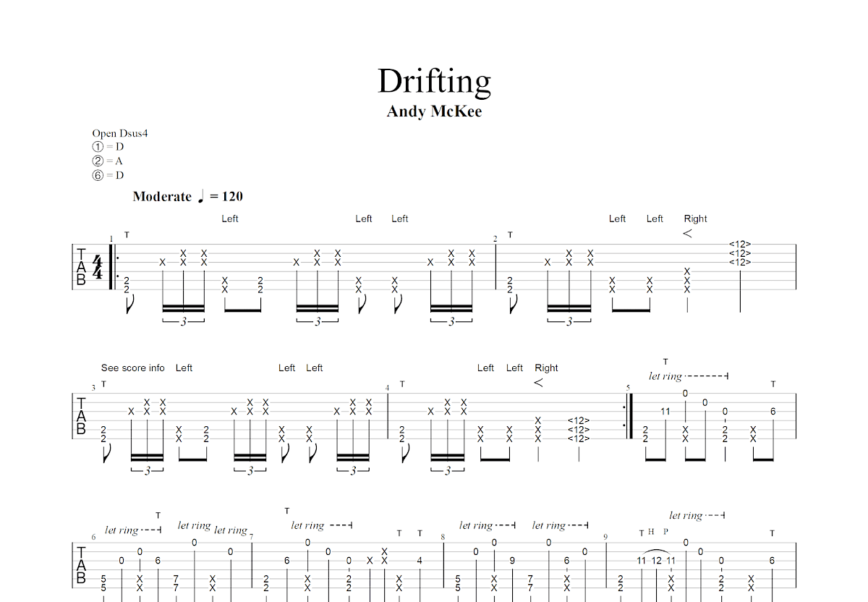Click measure number 8
The height and width of the screenshot is (602, 868).
tap(443, 538)
